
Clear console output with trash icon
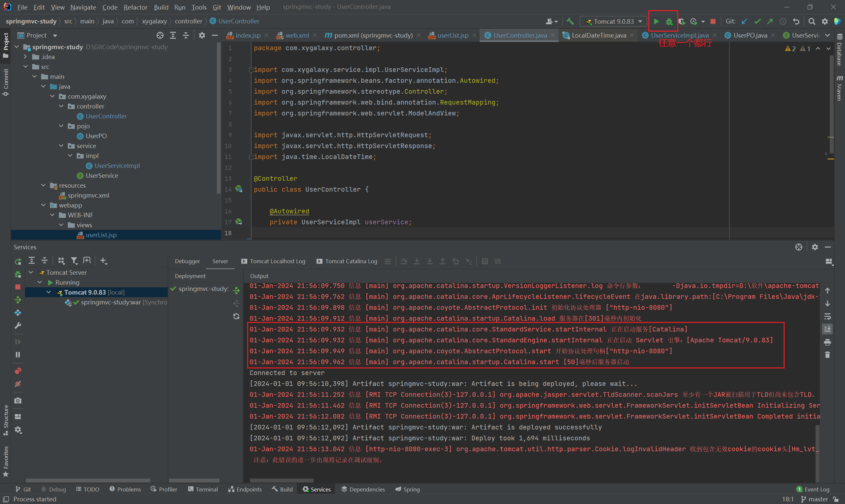[827, 355]
